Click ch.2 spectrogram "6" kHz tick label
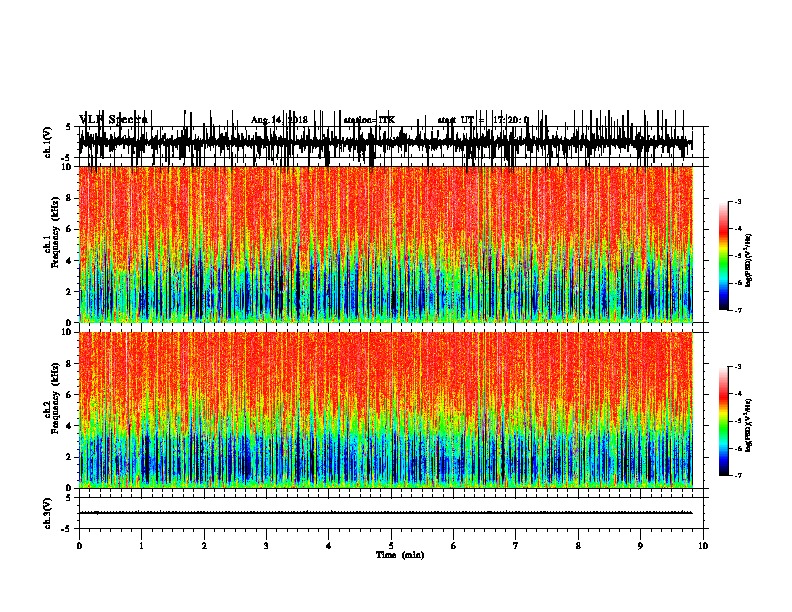Image resolution: width=792 pixels, height=612 pixels. coord(70,395)
